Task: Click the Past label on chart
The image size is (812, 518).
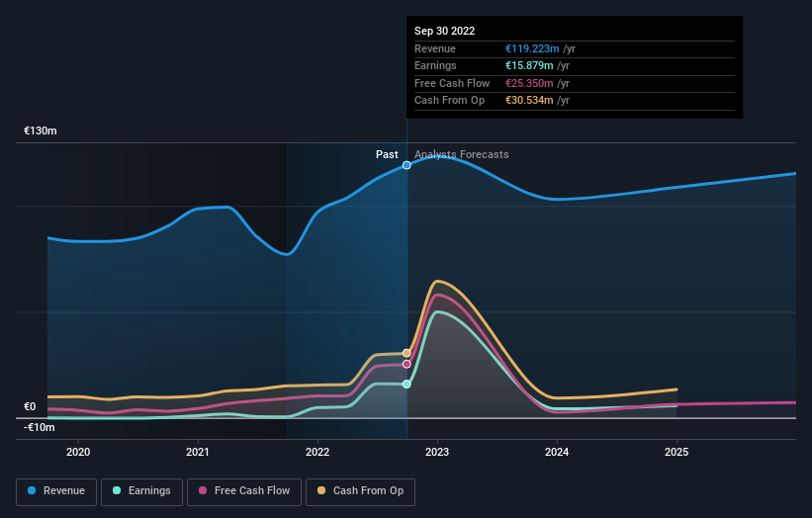Action: [x=387, y=154]
